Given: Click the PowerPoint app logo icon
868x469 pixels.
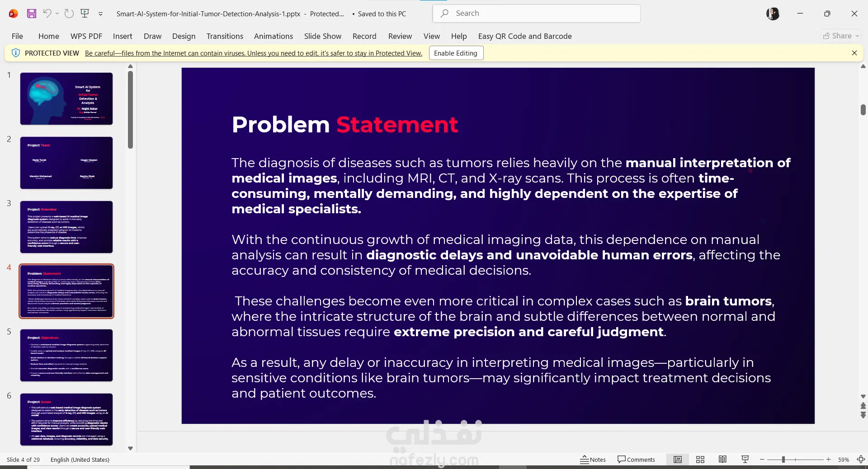Looking at the screenshot, I should click(x=13, y=14).
